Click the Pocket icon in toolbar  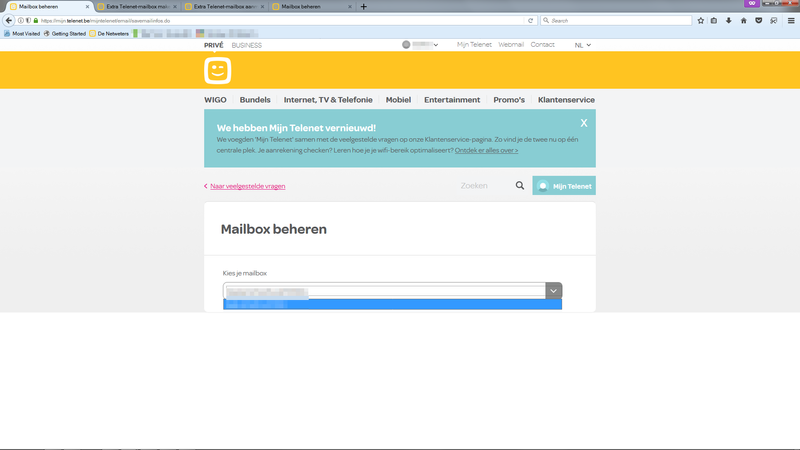(759, 21)
